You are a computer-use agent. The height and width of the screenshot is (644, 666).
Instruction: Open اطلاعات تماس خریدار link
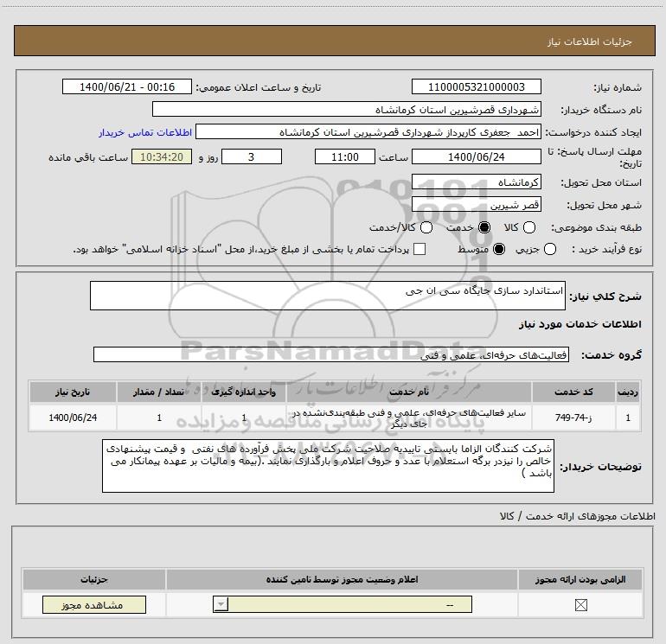(145, 132)
